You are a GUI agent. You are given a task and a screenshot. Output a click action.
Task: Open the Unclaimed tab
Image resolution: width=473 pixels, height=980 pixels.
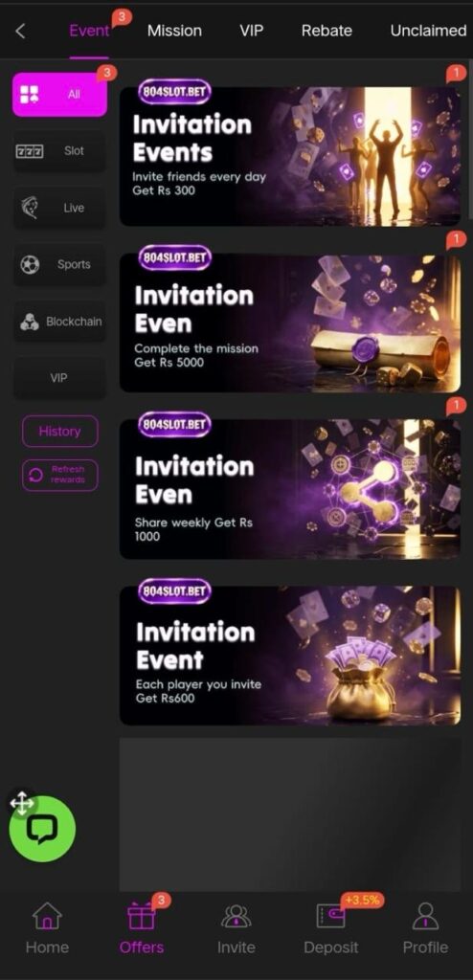click(428, 31)
